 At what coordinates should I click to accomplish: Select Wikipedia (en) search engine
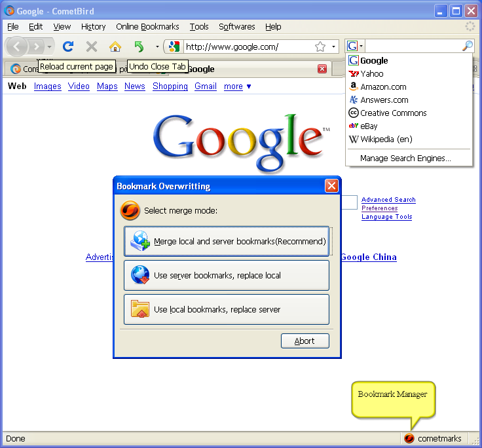click(x=409, y=140)
